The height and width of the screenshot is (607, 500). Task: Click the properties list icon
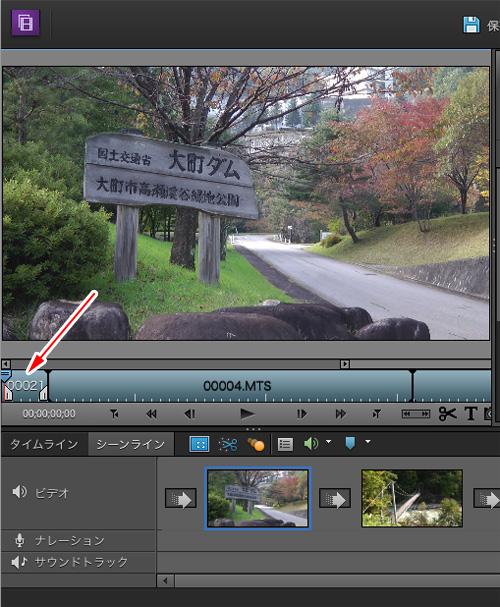[285, 444]
